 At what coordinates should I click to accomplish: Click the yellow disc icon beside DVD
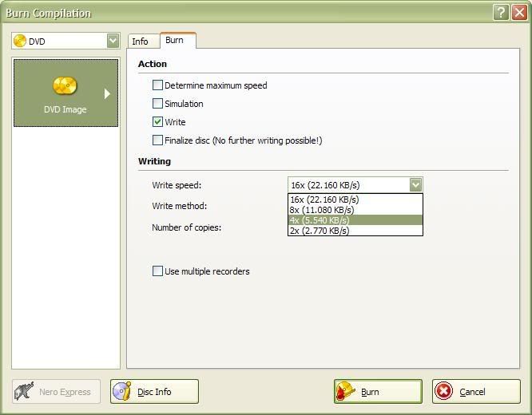(x=20, y=41)
